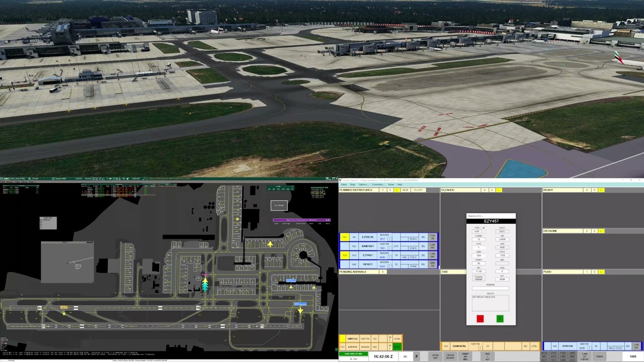This screenshot has height=362, width=644.
Task: Select the BAW407N taxi strip
Action: click(x=491, y=346)
